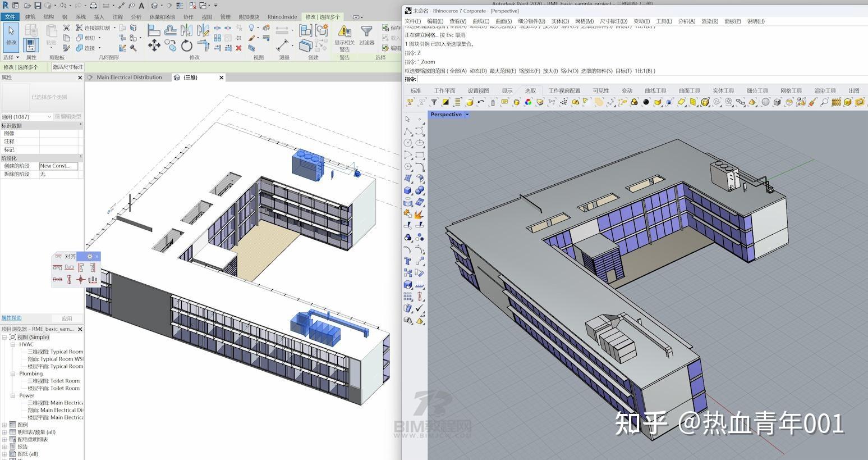868x460 pixels.
Task: Click the 应用 button in Properties palette
Action: [67, 318]
